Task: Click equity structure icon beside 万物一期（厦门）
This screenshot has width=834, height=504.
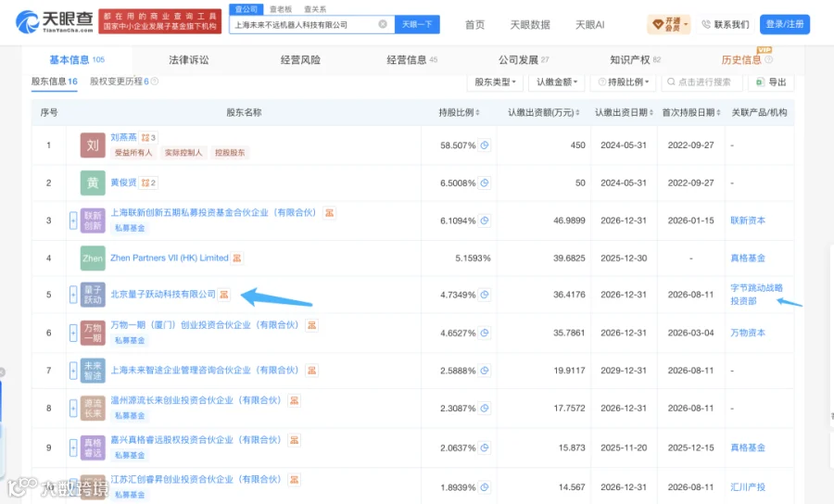Action: click(x=312, y=325)
